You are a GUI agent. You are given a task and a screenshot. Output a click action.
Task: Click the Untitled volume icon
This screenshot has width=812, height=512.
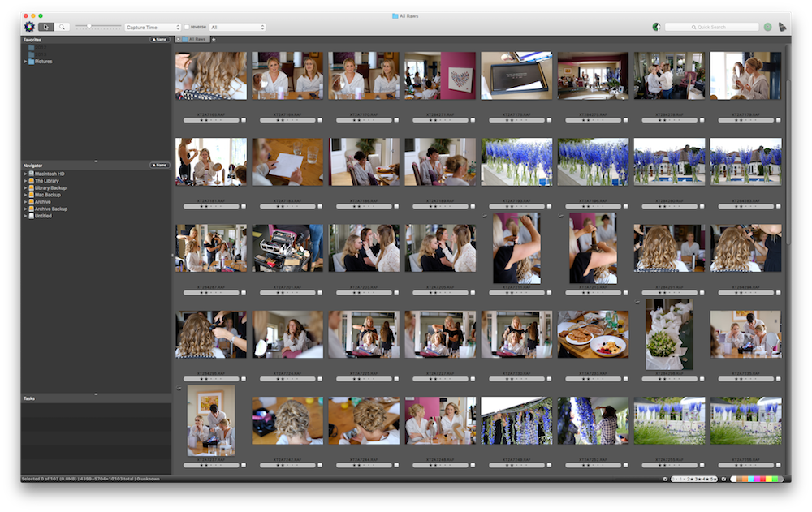pyautogui.click(x=31, y=216)
